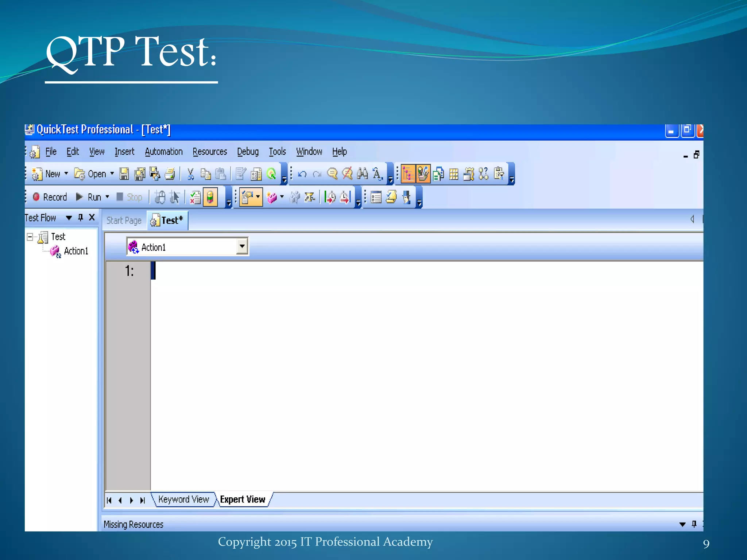
Task: Open the Insert Call to Action dropdown arrow
Action: coord(282,197)
